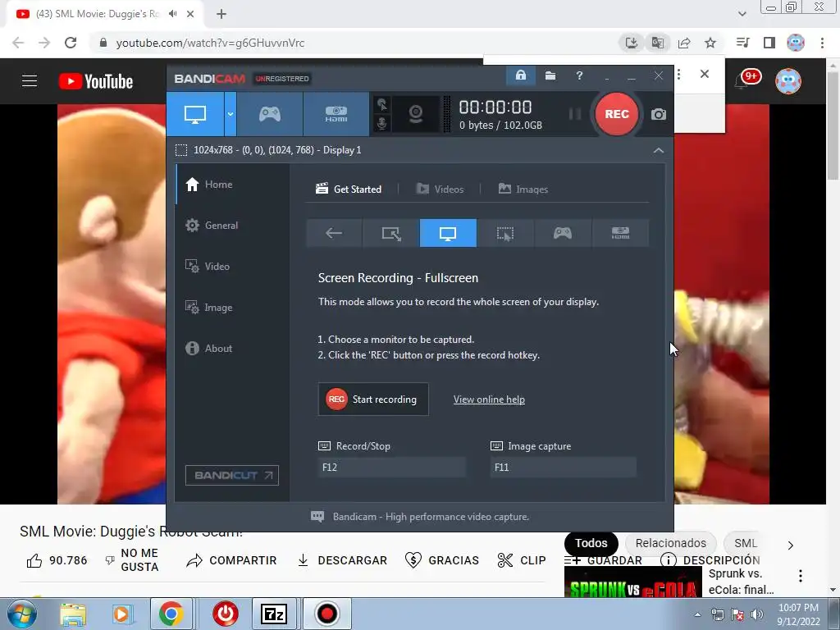Bookmark this page with star icon
840x630 pixels.
710,43
